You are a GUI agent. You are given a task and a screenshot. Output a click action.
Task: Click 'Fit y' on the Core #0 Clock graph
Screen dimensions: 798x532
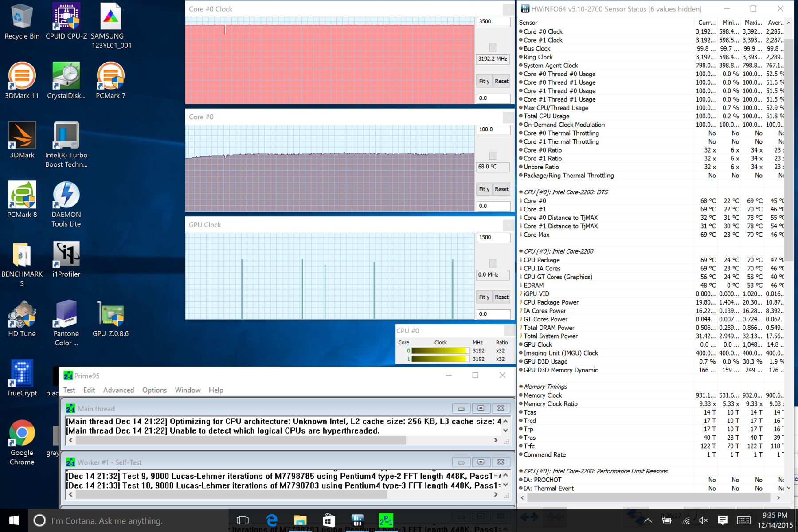pos(484,81)
